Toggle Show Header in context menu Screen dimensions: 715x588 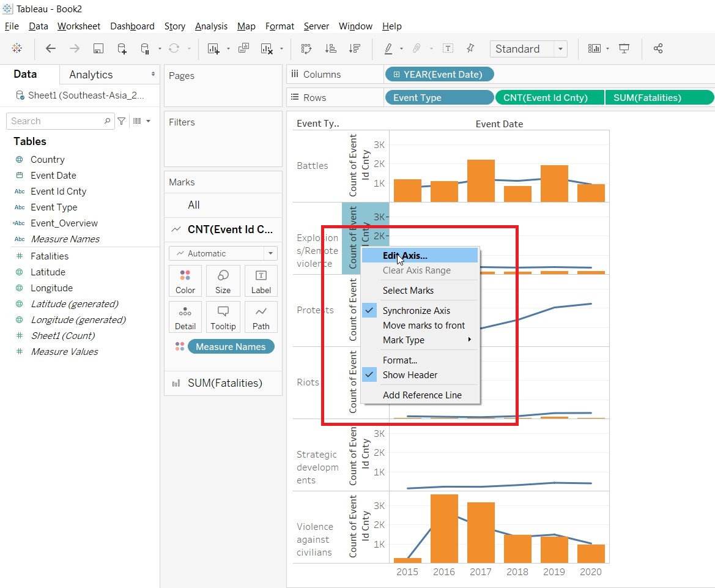pos(410,375)
